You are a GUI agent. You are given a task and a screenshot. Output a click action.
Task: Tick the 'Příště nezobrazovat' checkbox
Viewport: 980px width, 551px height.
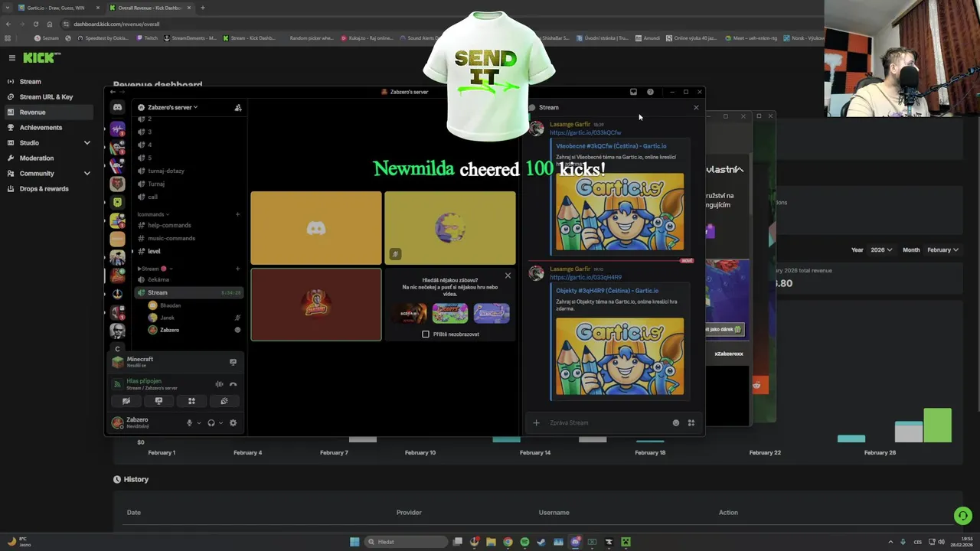(426, 334)
